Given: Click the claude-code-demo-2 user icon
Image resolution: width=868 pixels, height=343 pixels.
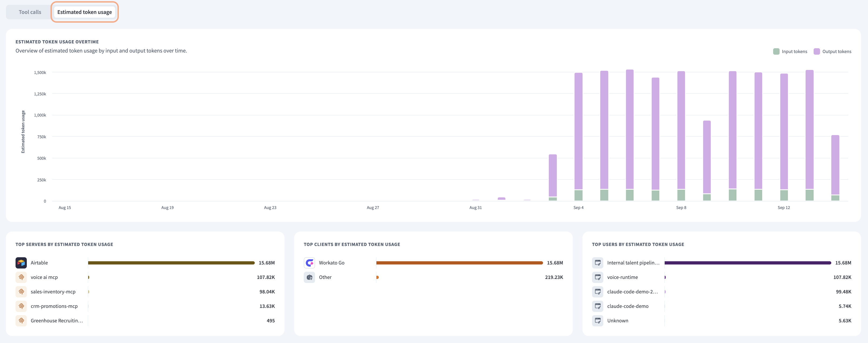Looking at the screenshot, I should click(598, 292).
